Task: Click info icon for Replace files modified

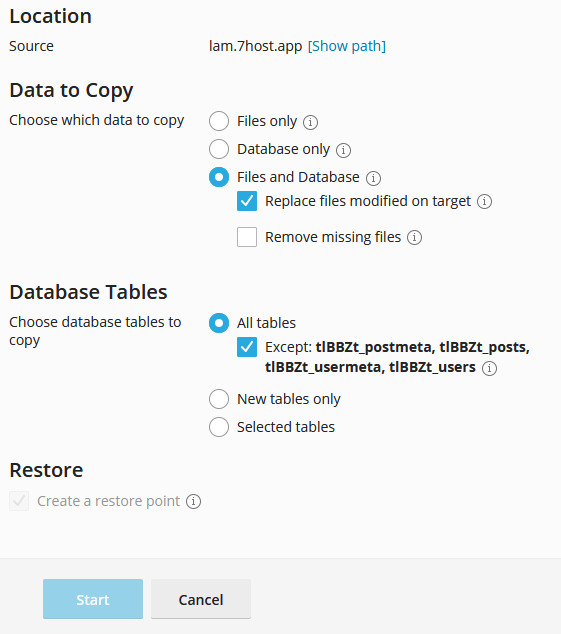Action: (x=485, y=201)
